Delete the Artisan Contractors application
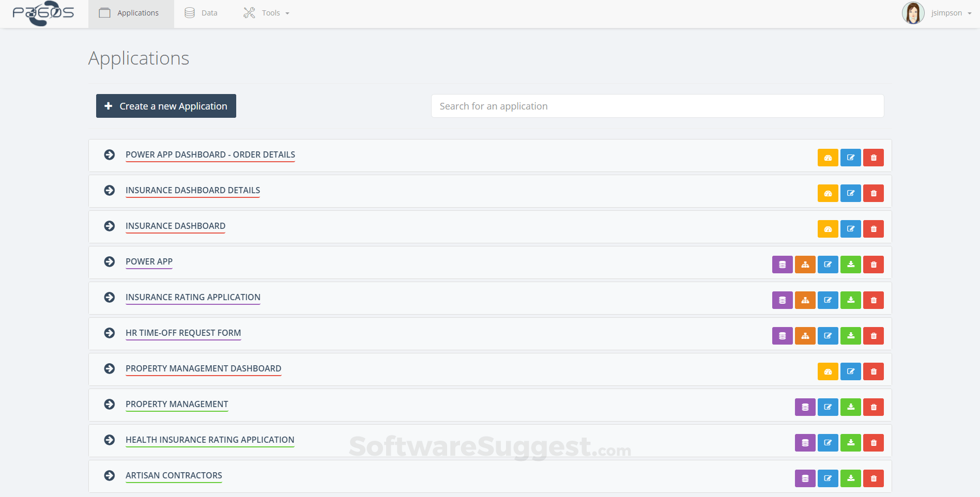Image resolution: width=980 pixels, height=497 pixels. (x=873, y=478)
